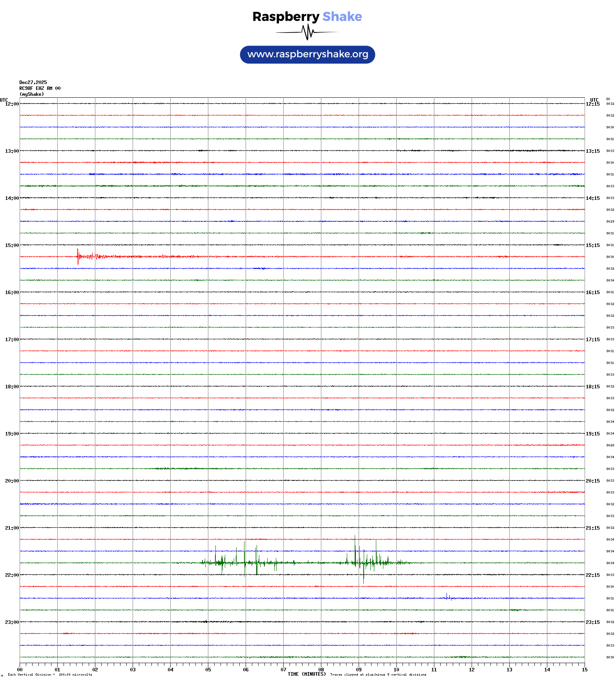
Task: Click the TIME (MINUTES) axis title
Action: (306, 674)
